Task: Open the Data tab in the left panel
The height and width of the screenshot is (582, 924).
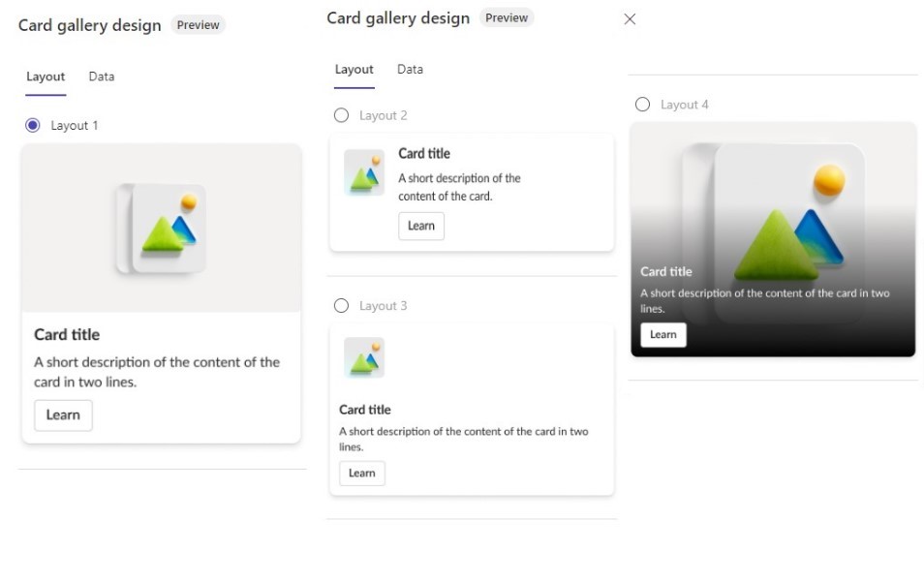Action: click(102, 77)
